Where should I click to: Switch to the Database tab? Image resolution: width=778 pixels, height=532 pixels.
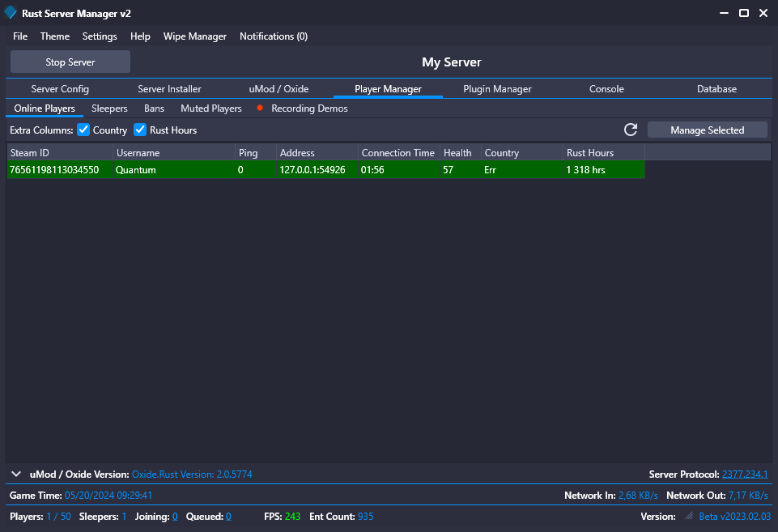pos(716,89)
